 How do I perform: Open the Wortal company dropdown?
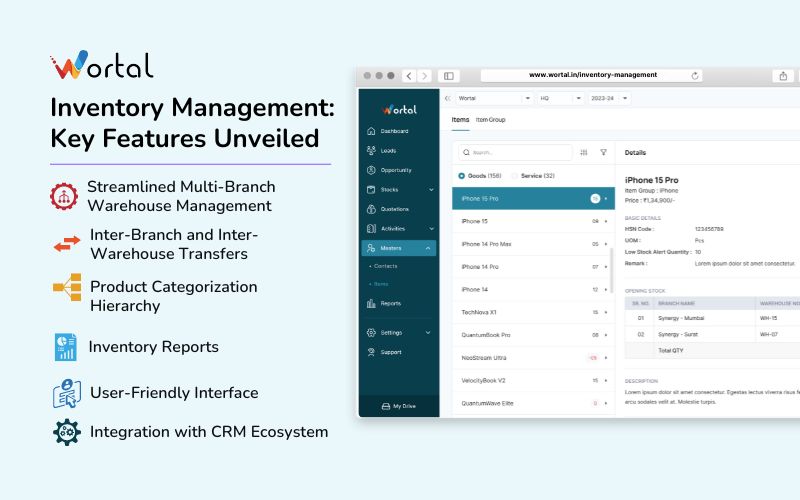pyautogui.click(x=493, y=99)
